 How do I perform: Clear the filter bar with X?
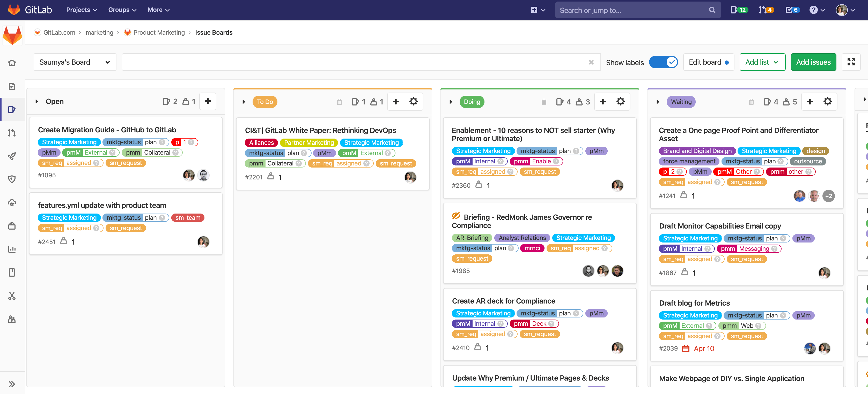tap(591, 62)
